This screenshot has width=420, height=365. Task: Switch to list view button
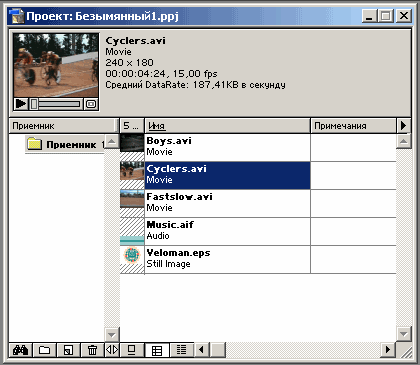[x=182, y=350]
